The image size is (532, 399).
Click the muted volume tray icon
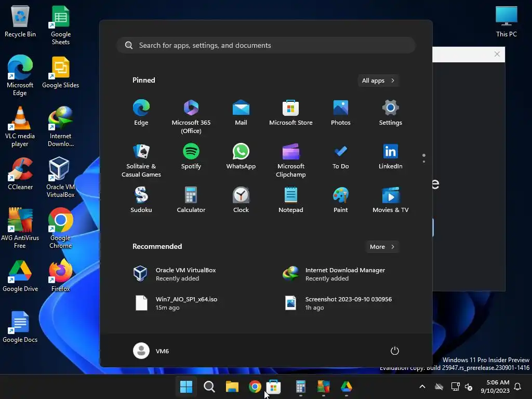(x=469, y=387)
